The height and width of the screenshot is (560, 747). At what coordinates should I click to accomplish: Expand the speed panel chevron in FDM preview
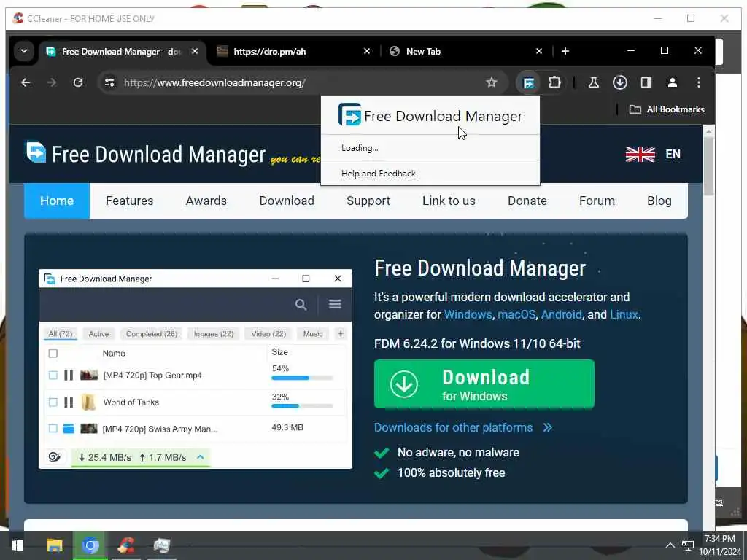click(201, 457)
